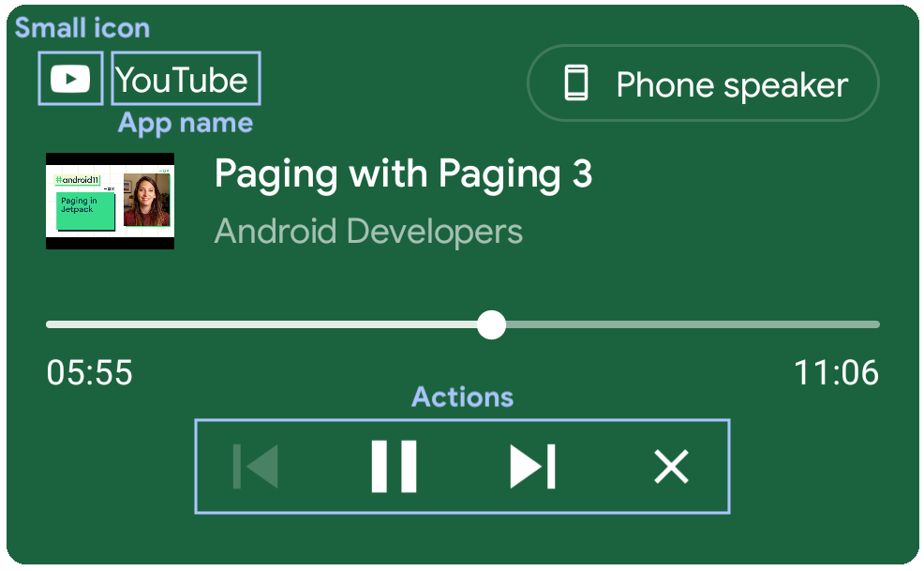Click the YouTube app name text
The height and width of the screenshot is (571, 924).
pos(183,81)
